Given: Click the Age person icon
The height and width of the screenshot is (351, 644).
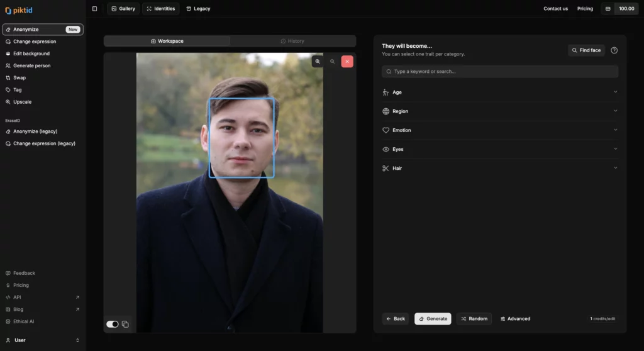Looking at the screenshot, I should coord(386,92).
